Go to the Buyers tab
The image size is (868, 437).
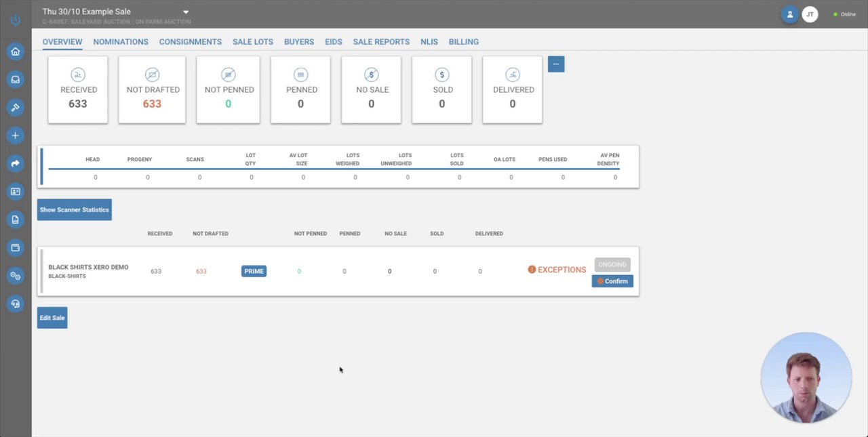299,42
